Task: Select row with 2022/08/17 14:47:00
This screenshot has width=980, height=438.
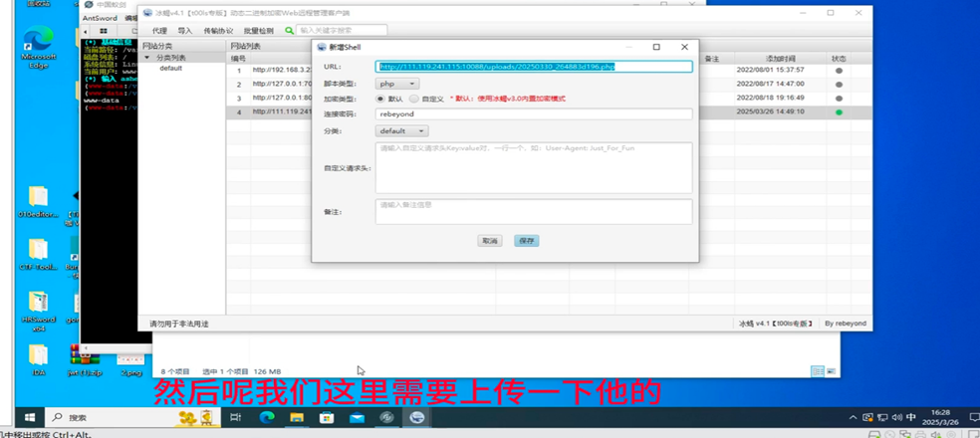Action: (548, 84)
